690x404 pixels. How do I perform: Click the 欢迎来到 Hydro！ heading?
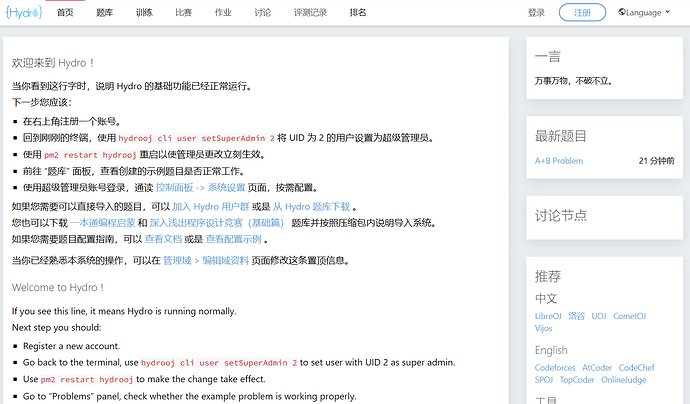point(53,63)
